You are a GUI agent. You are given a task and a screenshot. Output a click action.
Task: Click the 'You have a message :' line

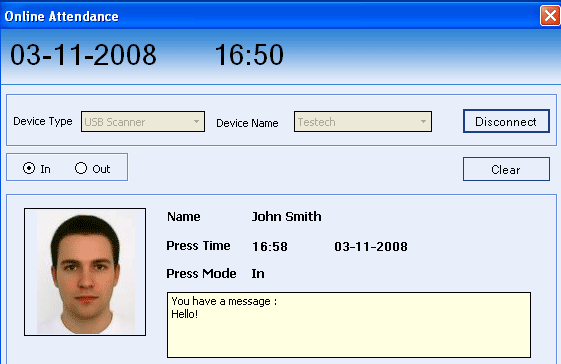(224, 301)
